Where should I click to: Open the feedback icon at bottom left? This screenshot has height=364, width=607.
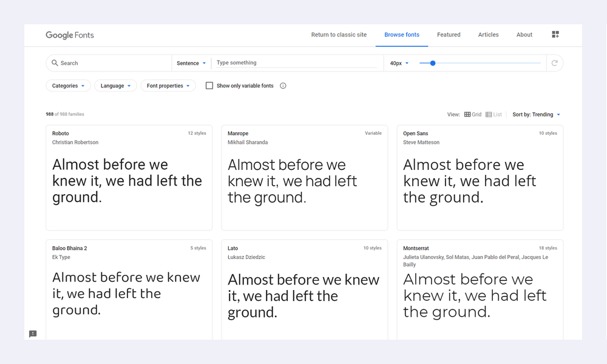[33, 334]
